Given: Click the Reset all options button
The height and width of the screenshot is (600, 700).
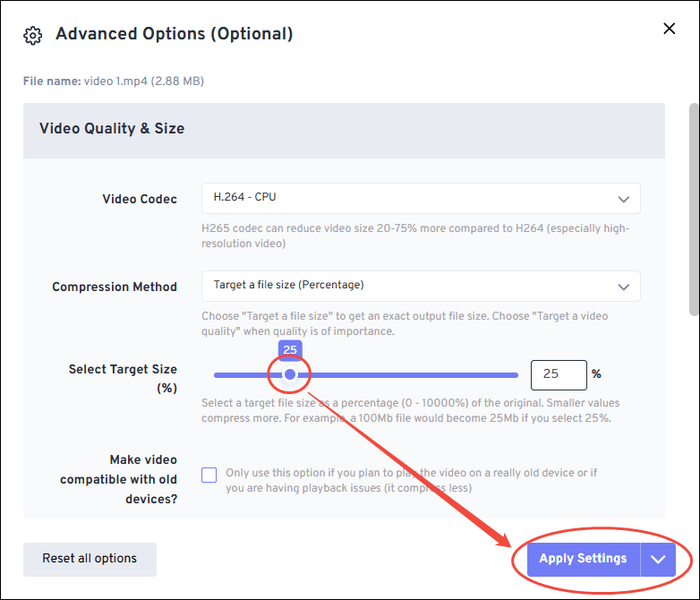Looking at the screenshot, I should pos(90,559).
